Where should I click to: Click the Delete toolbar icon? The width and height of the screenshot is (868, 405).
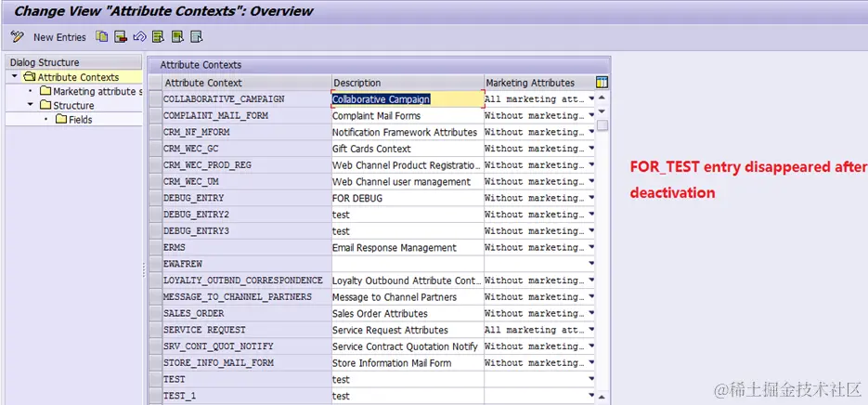(x=121, y=36)
